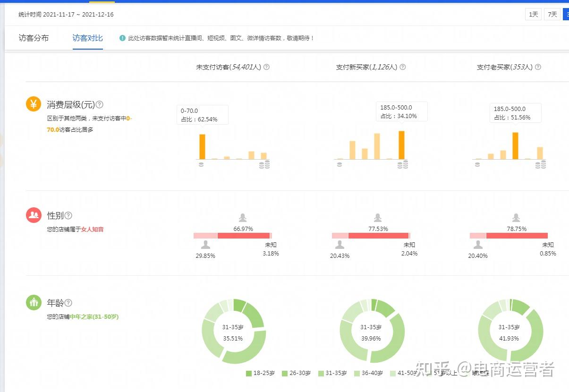Open help icon next to 未支付访客
This screenshot has height=392, width=569.
click(266, 67)
